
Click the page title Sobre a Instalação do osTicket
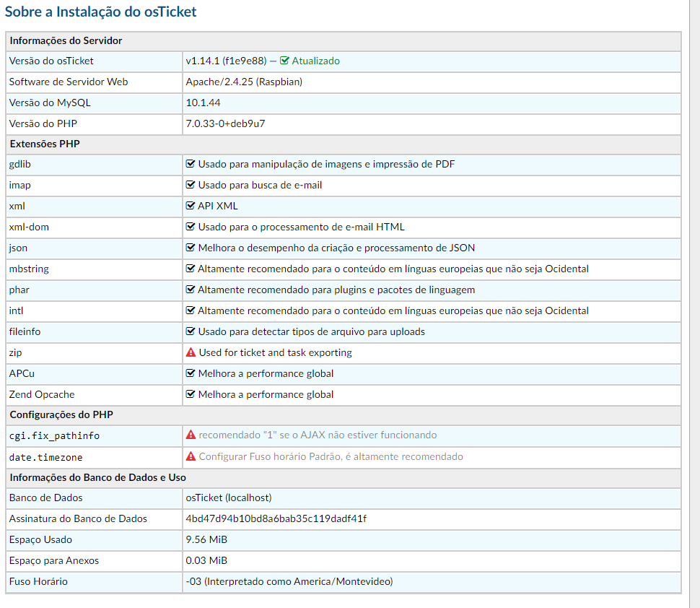tap(100, 12)
